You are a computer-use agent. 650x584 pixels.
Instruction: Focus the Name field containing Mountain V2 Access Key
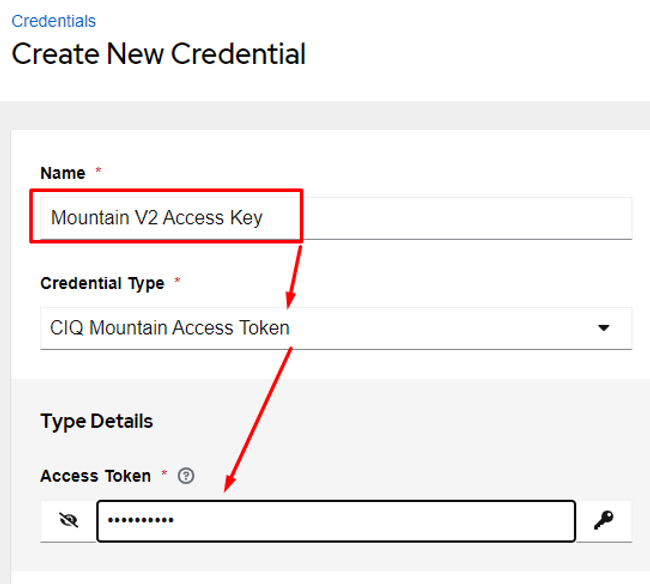click(336, 218)
